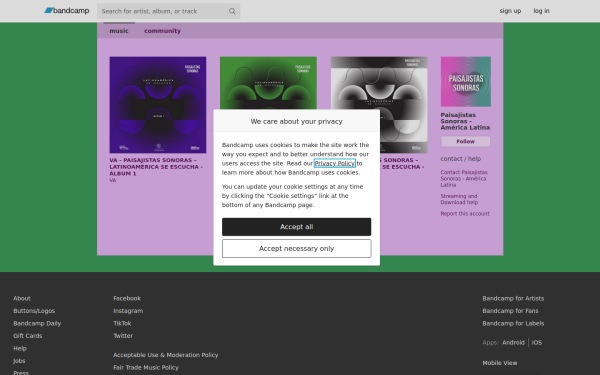The image size is (600, 375).
Task: Open the Facebook footer link
Action: [x=127, y=298]
